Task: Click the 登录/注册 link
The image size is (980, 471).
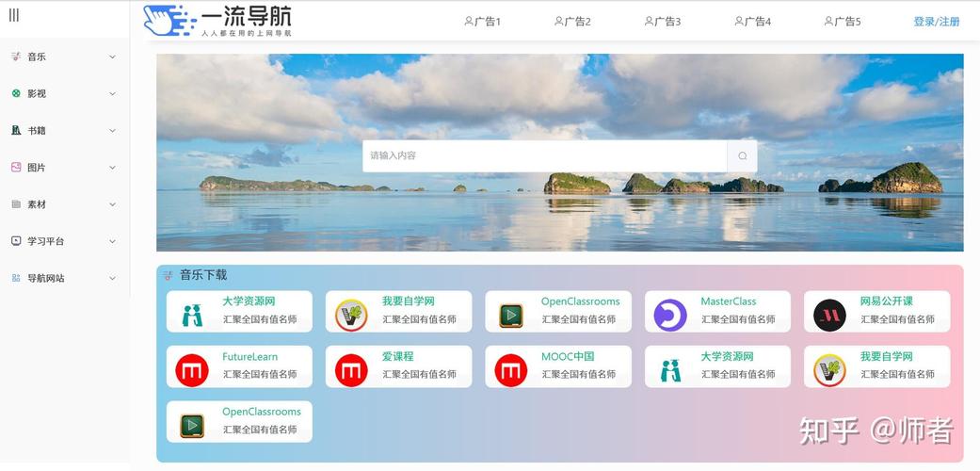Action: click(937, 22)
